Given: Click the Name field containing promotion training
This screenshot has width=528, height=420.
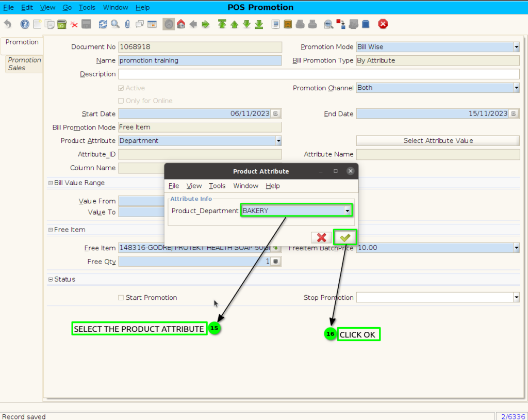Looking at the screenshot, I should pyautogui.click(x=200, y=61).
